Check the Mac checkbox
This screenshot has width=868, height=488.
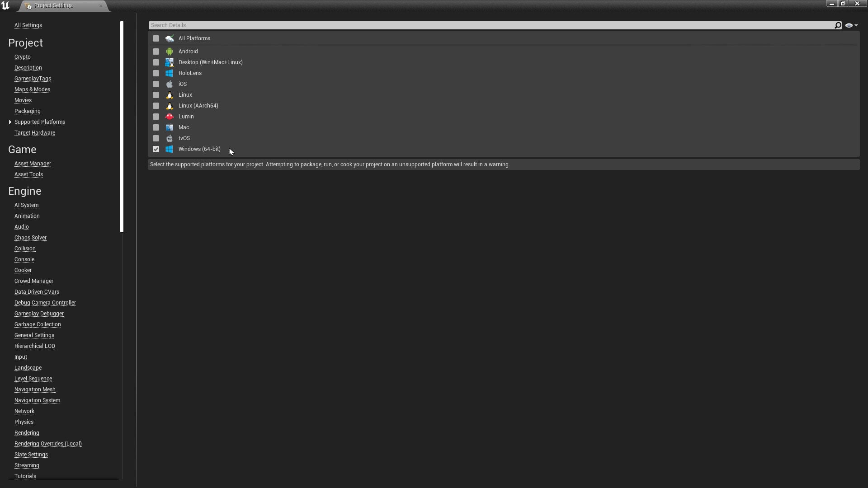[156, 127]
